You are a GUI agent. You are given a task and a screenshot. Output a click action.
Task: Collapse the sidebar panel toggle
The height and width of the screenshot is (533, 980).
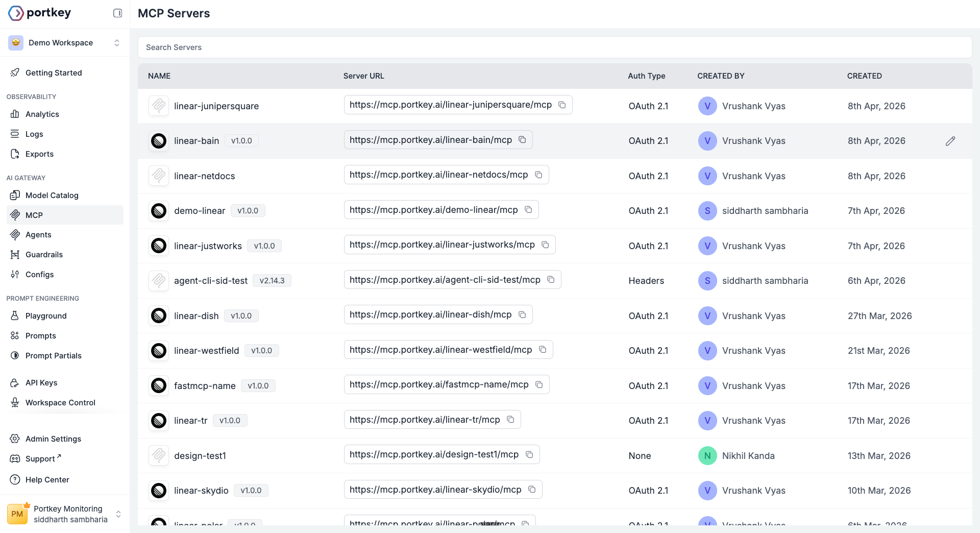coord(117,13)
